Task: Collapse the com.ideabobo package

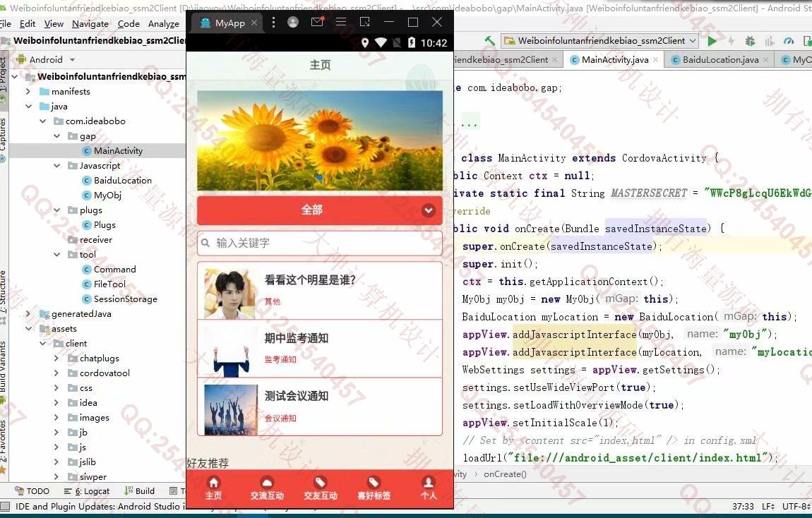Action: [42, 121]
